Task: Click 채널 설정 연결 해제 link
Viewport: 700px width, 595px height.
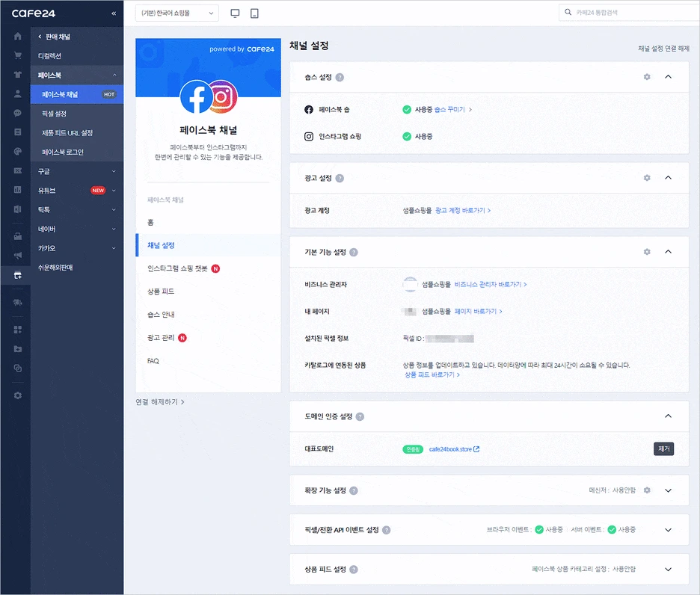Action: click(663, 48)
